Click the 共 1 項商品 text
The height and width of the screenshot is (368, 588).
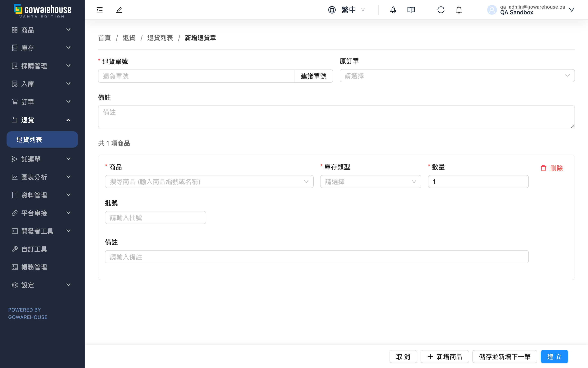point(114,143)
